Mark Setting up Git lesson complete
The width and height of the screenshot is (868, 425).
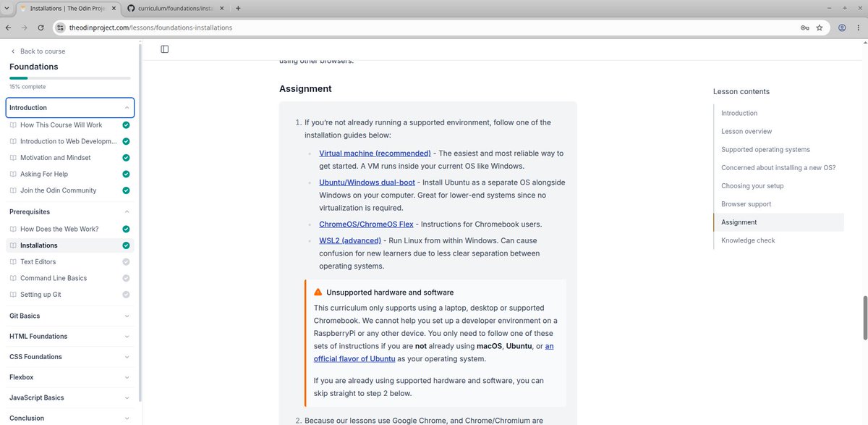point(126,295)
